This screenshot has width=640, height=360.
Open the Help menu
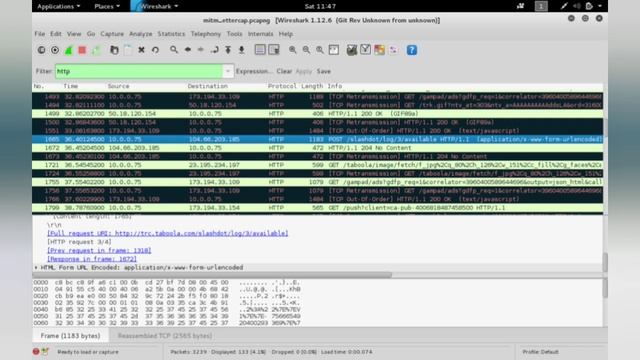point(285,34)
